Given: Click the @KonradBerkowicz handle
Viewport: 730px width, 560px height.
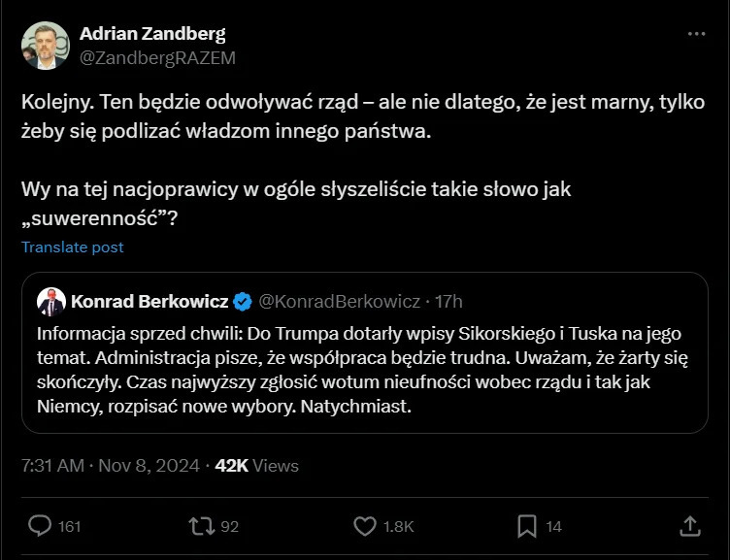Looking at the screenshot, I should click(x=339, y=302).
